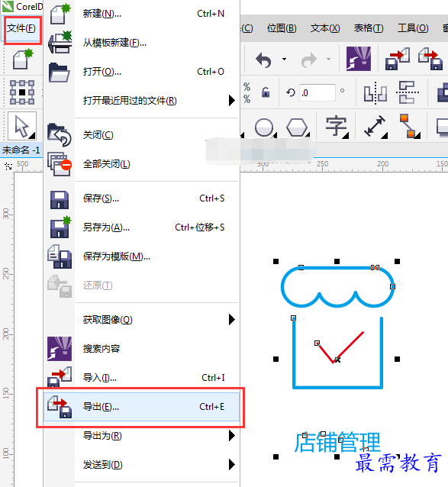This screenshot has width=448, height=487.
Task: Switch to the 未命名 -1 document tab
Action: (21, 150)
